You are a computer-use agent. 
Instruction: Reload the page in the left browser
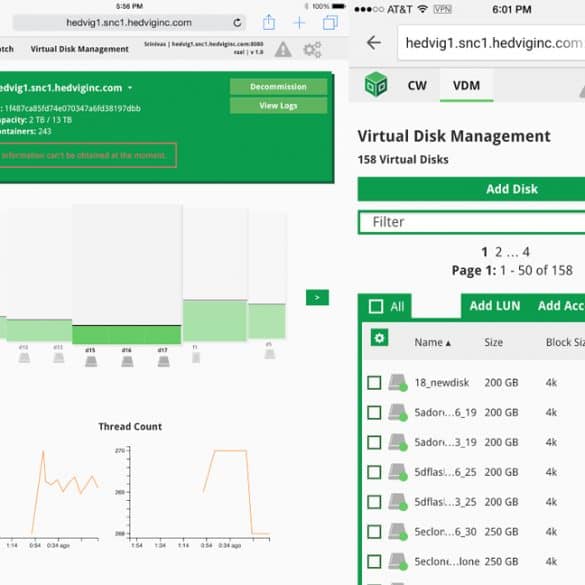coord(237,23)
